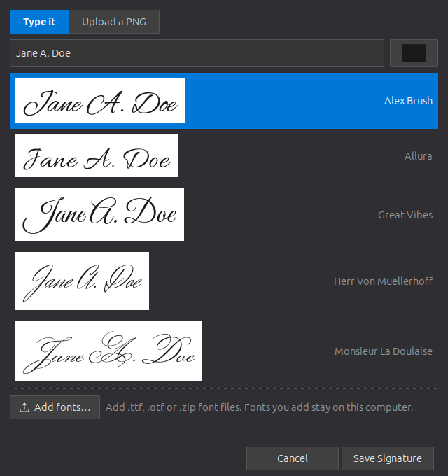Select the Monsieur La Doulaise signature preview
This screenshot has width=448, height=476.
[108, 351]
